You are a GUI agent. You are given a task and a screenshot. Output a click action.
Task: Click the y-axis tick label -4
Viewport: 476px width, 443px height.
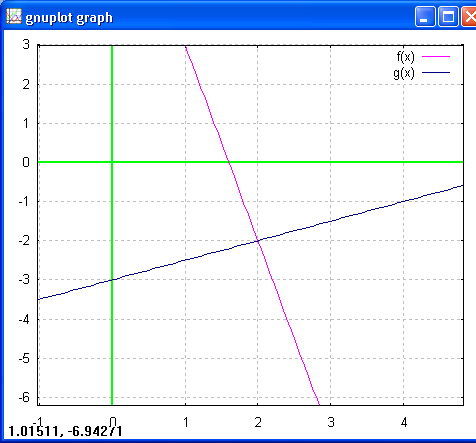point(24,319)
